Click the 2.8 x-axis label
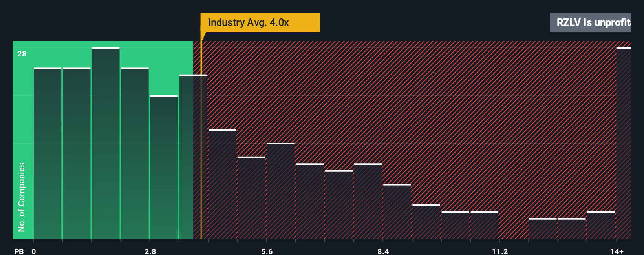644x255 pixels. [150, 251]
